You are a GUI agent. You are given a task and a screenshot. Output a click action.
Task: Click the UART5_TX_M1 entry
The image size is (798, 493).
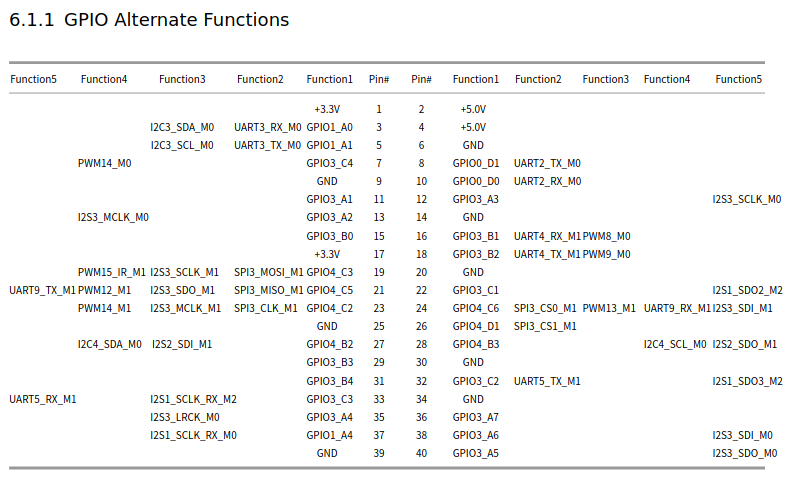click(x=547, y=381)
